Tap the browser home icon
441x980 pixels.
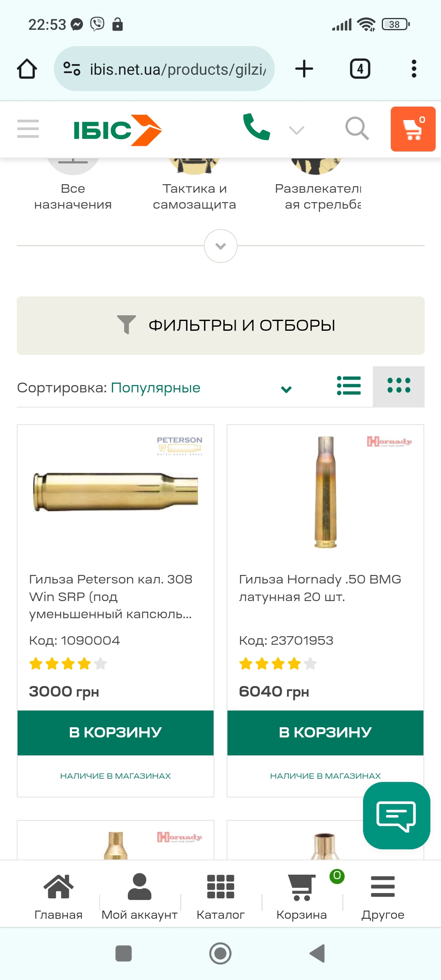pyautogui.click(x=27, y=69)
